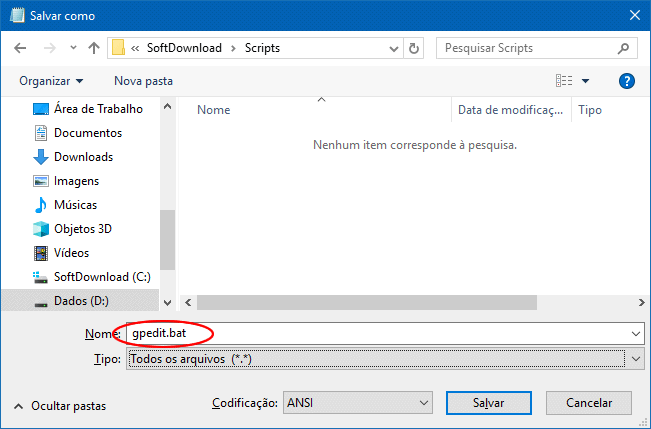Open the Organizar menu
The image size is (651, 429).
[x=51, y=80]
